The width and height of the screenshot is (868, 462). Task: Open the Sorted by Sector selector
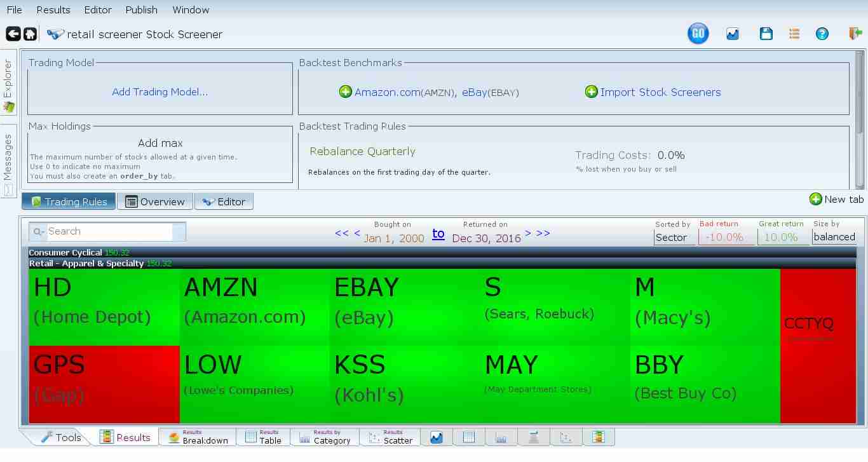click(674, 237)
